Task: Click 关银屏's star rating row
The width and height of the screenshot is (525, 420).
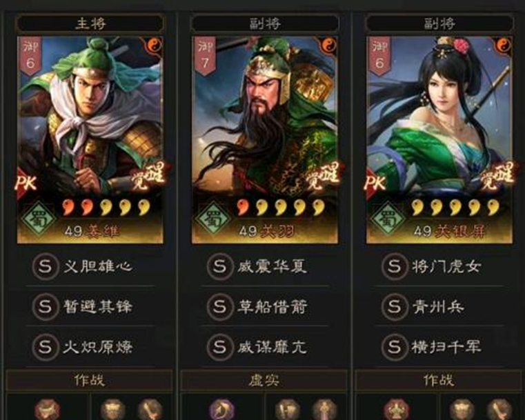Action: click(455, 207)
